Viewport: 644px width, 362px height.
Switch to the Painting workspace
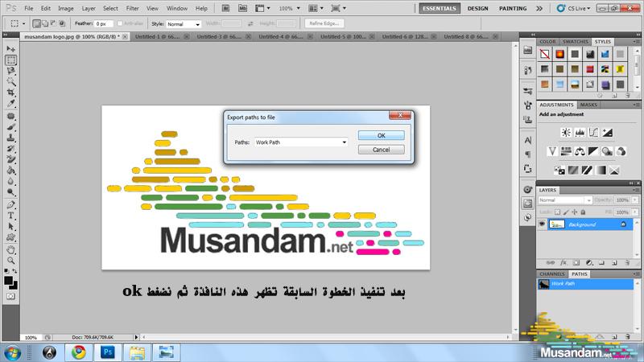click(513, 8)
